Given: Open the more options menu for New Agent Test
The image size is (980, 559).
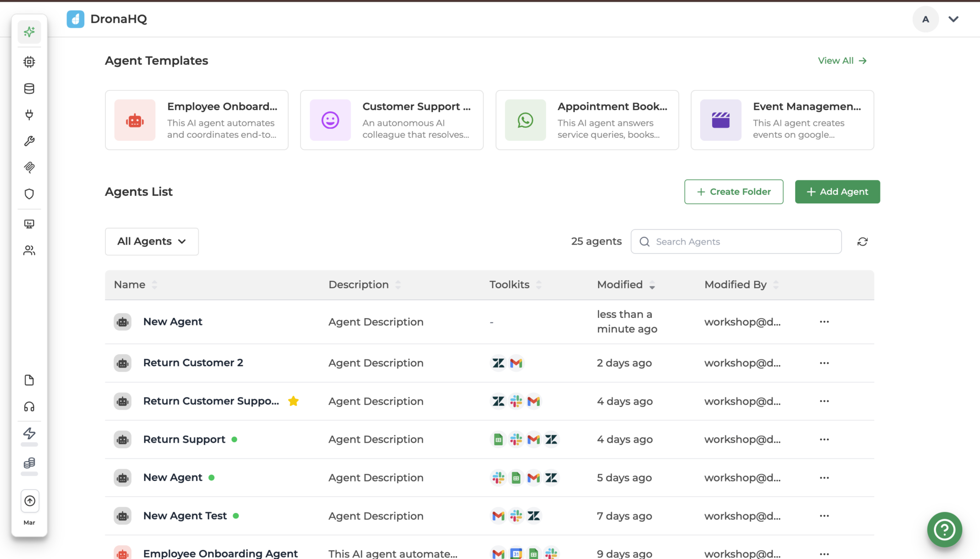Looking at the screenshot, I should [824, 516].
